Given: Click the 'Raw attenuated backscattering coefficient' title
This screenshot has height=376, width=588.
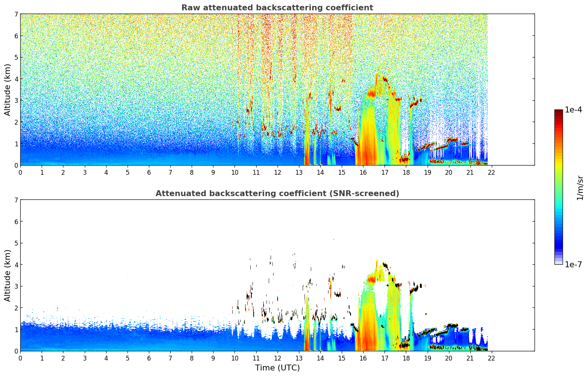Looking at the screenshot, I should pos(277,8).
